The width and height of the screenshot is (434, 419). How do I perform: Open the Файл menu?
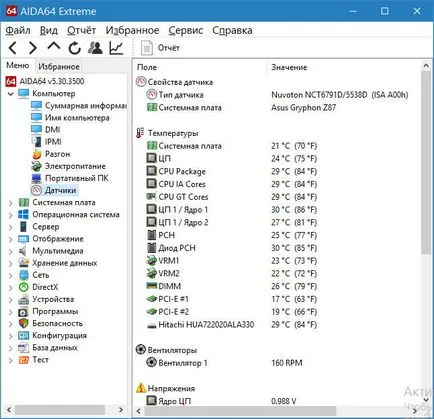click(18, 30)
